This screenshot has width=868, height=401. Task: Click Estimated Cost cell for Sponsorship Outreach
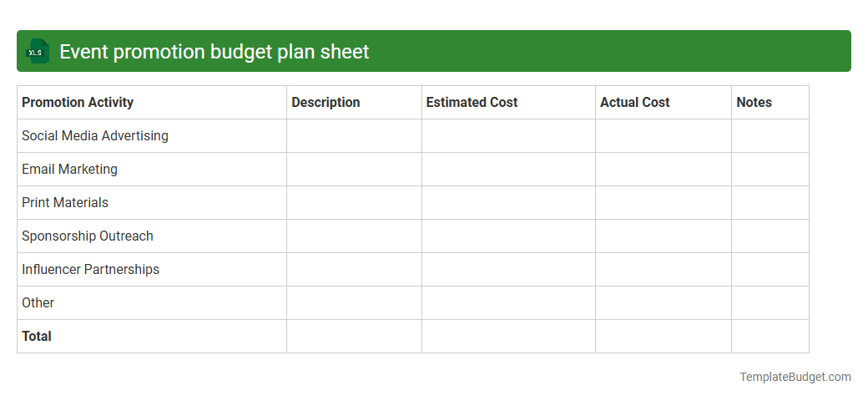pyautogui.click(x=509, y=236)
